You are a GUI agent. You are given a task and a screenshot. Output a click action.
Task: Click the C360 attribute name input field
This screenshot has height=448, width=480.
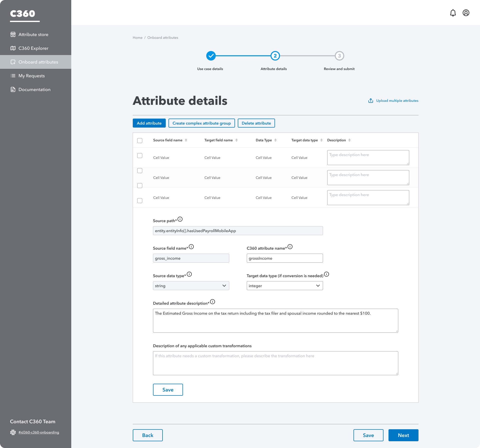pos(285,258)
